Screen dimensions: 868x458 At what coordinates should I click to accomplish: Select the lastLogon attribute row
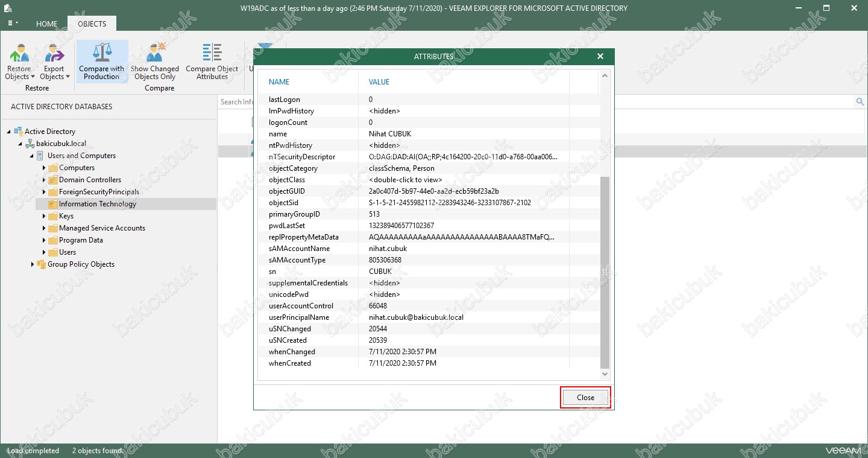(429, 100)
